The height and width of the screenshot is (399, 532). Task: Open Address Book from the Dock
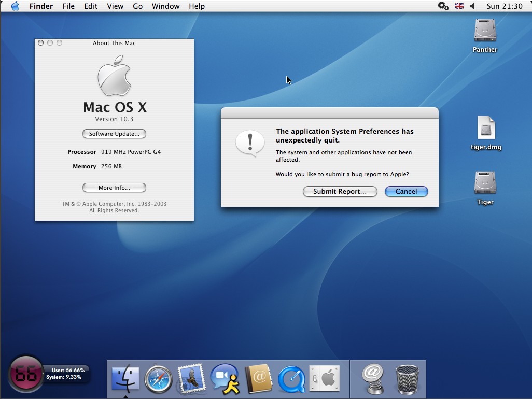tap(259, 378)
